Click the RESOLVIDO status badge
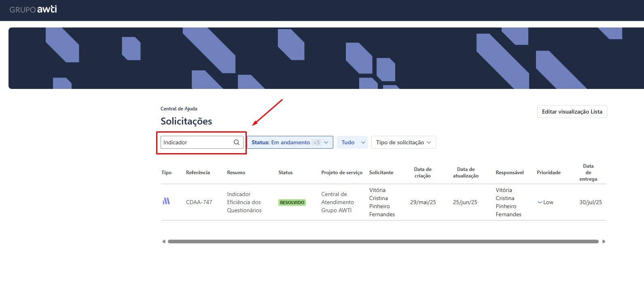 click(292, 203)
